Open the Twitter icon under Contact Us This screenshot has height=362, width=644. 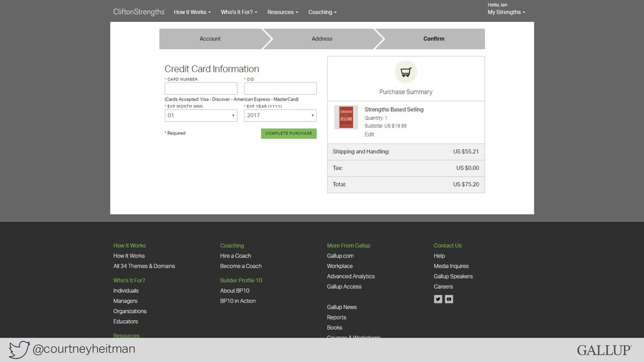pos(438,299)
